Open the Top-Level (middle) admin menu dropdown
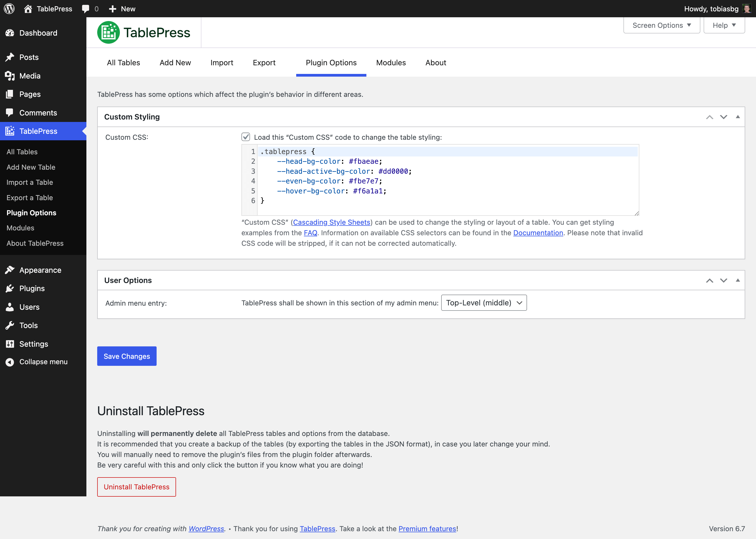Screen dimensions: 756x539 point(484,302)
